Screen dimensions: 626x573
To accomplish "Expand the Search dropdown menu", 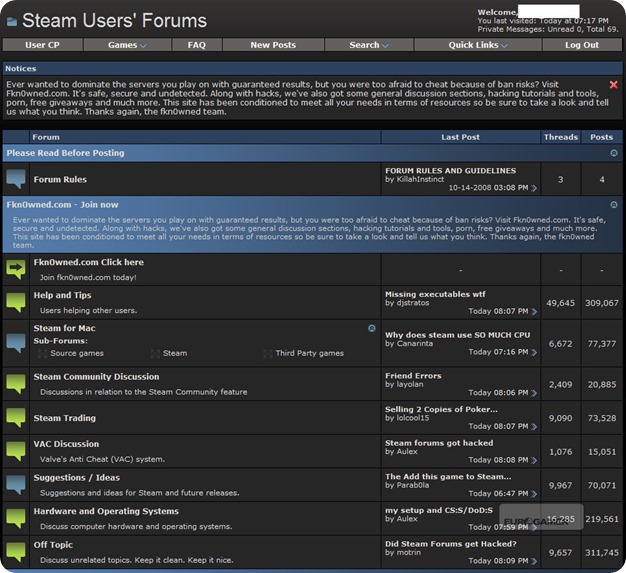I will point(369,45).
